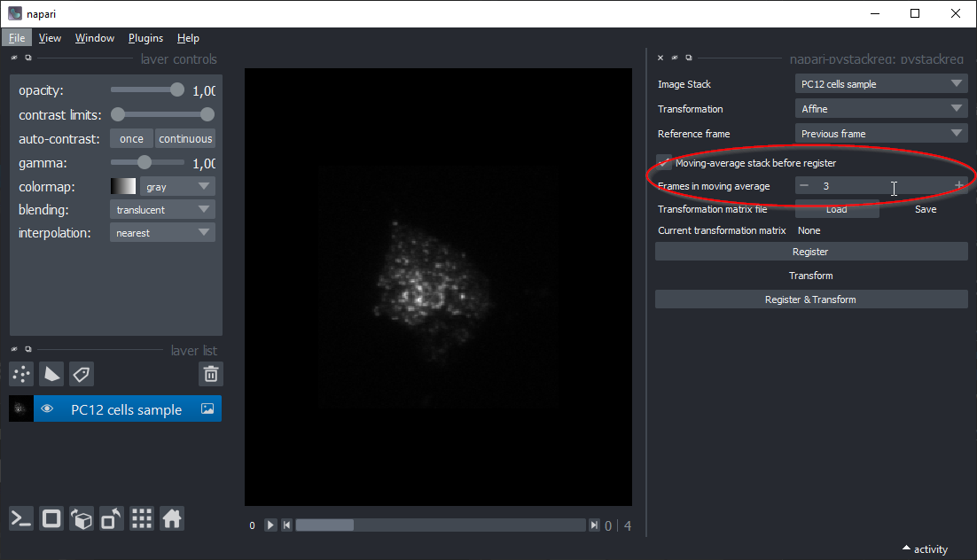Open the Reference frame dropdown
The image size is (977, 560).
click(880, 134)
